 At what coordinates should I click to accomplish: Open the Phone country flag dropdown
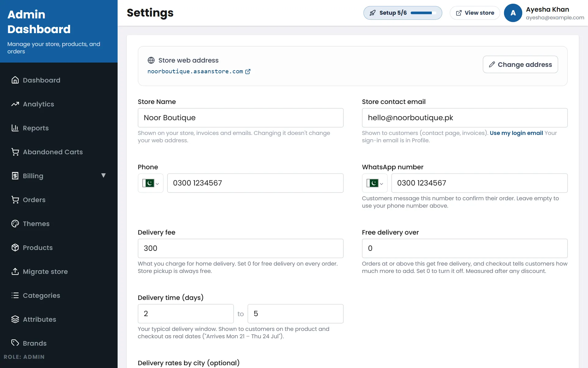click(x=150, y=183)
